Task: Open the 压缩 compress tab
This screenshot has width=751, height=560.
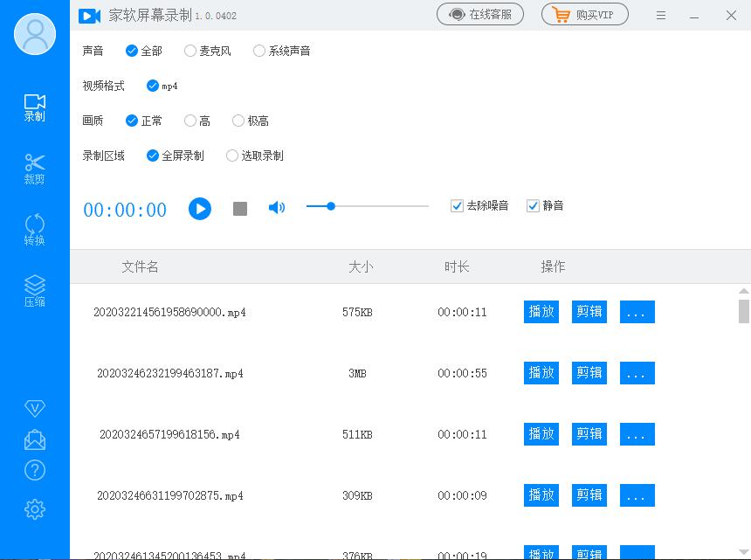Action: (34, 291)
